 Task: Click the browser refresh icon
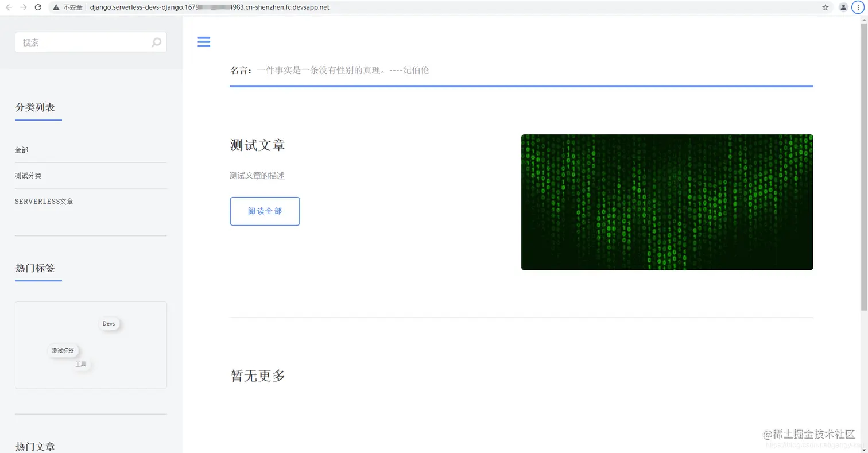click(x=38, y=7)
